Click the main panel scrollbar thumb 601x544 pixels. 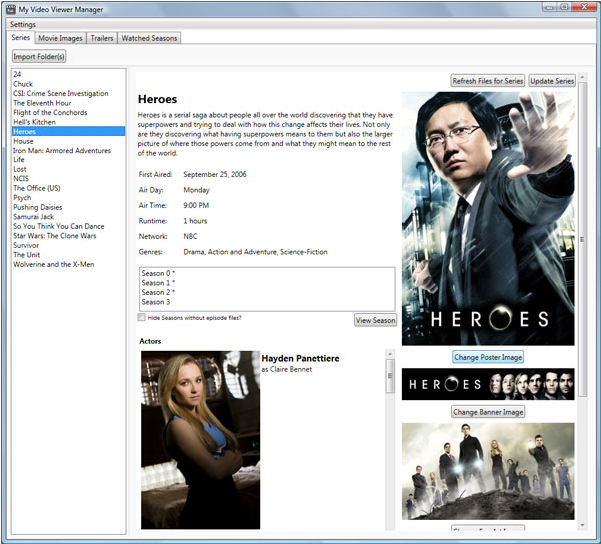point(582,240)
